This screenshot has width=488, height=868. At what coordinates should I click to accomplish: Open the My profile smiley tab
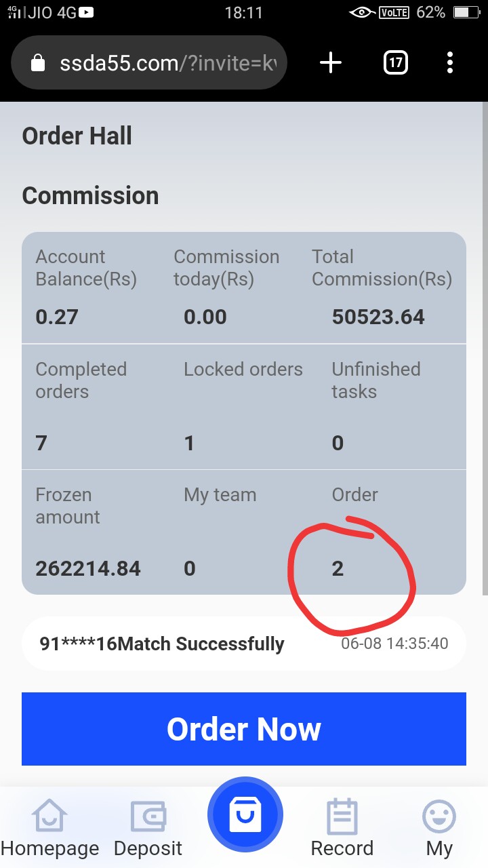(x=439, y=829)
